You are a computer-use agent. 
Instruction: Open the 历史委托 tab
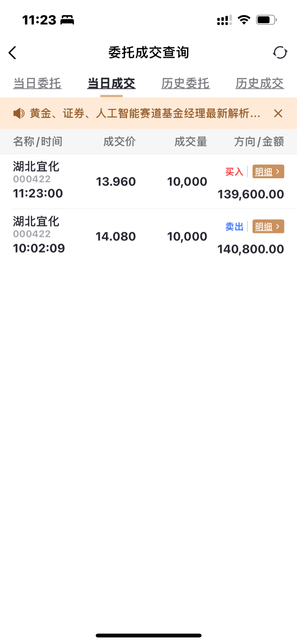tap(186, 83)
